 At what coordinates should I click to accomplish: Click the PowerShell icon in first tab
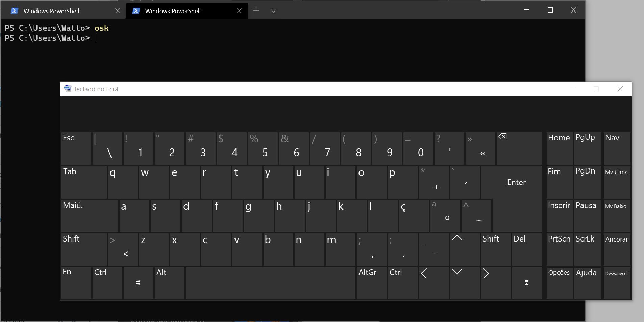(x=14, y=11)
